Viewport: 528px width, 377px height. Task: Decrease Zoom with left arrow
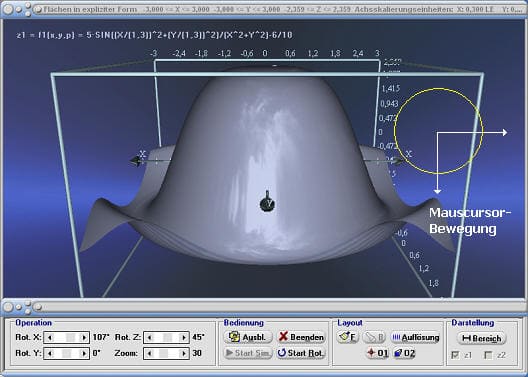(150, 353)
